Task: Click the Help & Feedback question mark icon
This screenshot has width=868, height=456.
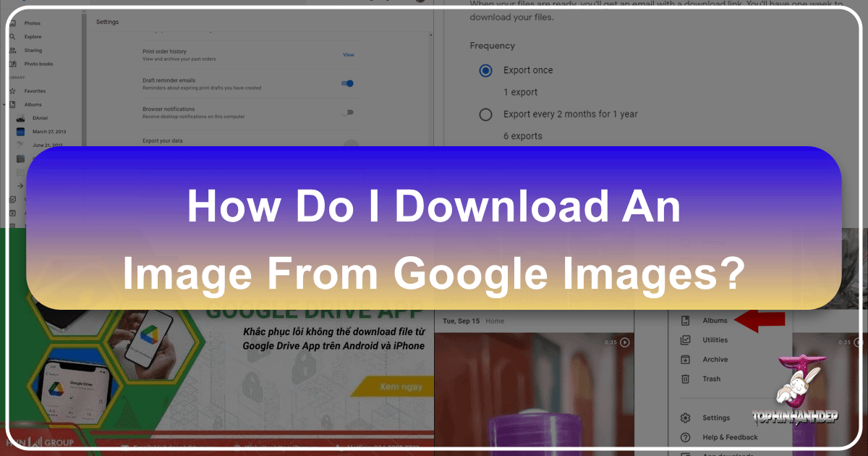Action: (685, 437)
